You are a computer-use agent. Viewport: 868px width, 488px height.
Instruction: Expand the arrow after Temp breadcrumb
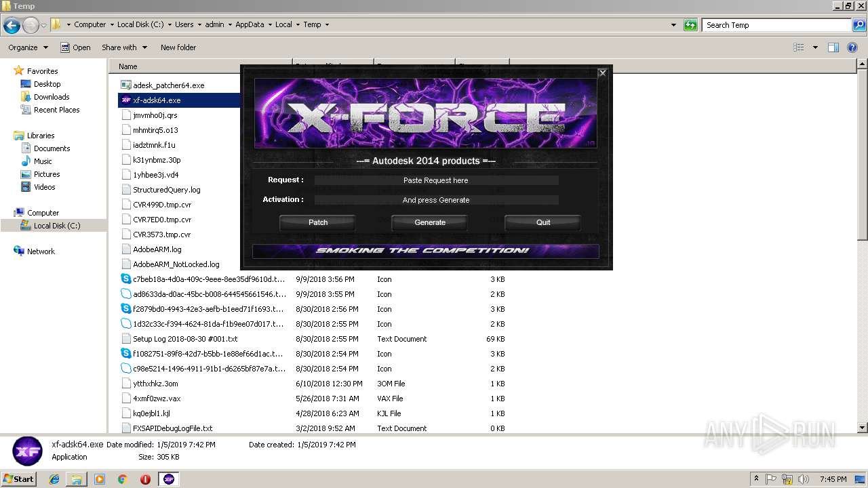click(x=327, y=24)
